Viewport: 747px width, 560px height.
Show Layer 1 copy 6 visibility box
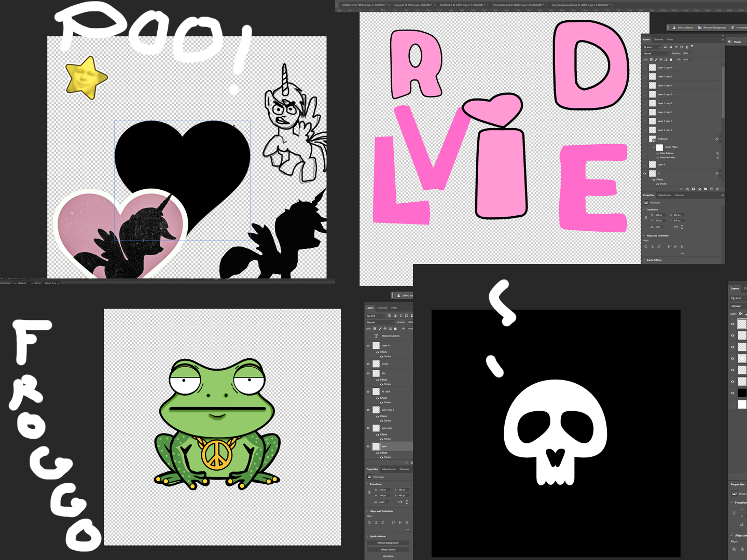[x=645, y=67]
